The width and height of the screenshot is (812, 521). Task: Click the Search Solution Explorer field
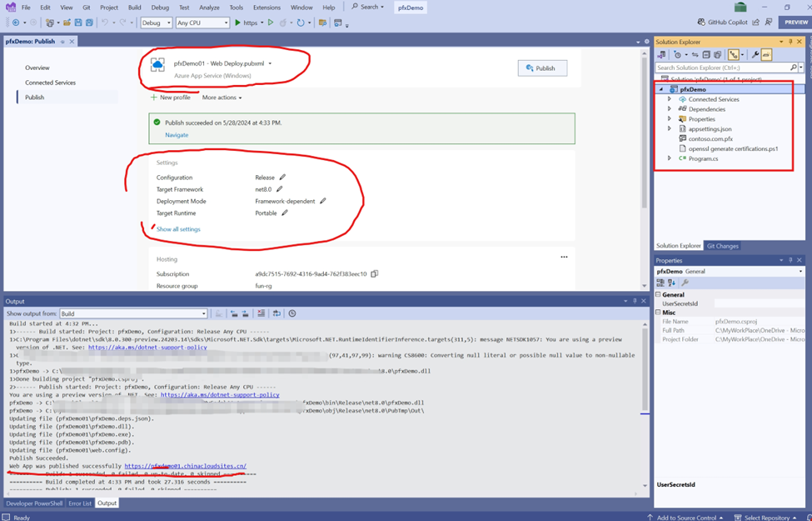coord(720,68)
